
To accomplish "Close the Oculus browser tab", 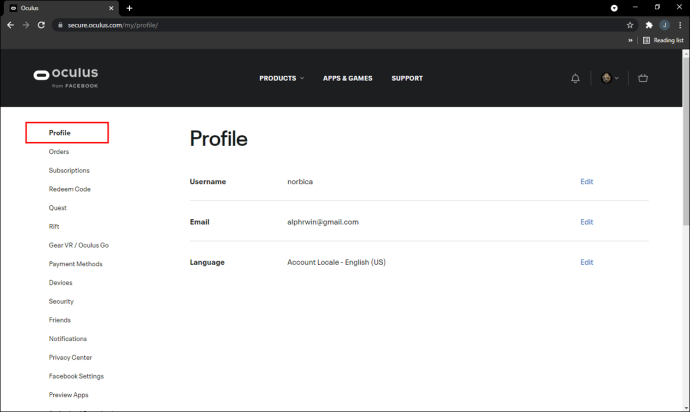I will click(x=111, y=8).
